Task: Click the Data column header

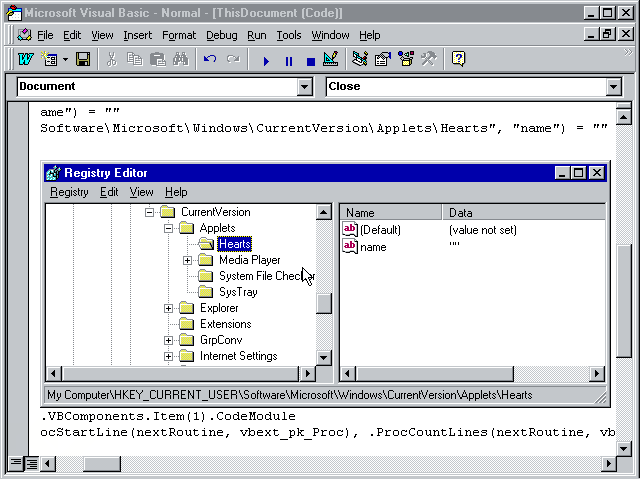Action: (524, 213)
